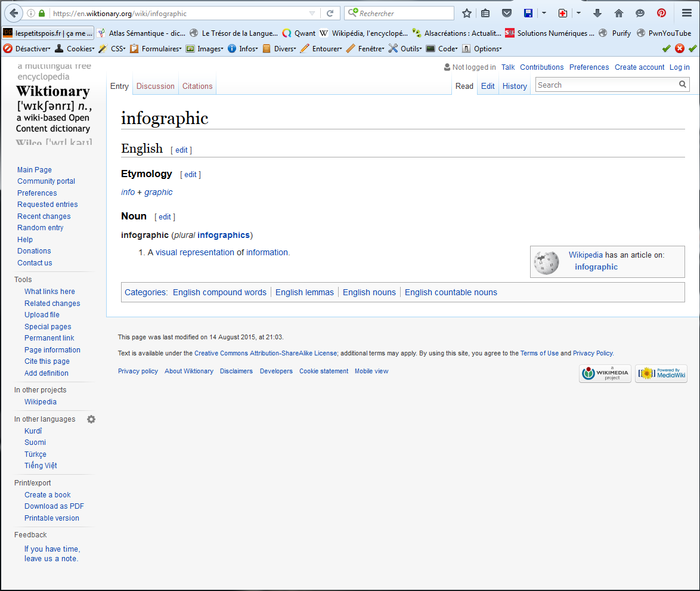The image size is (700, 591).
Task: Click the Create account link
Action: (x=639, y=67)
